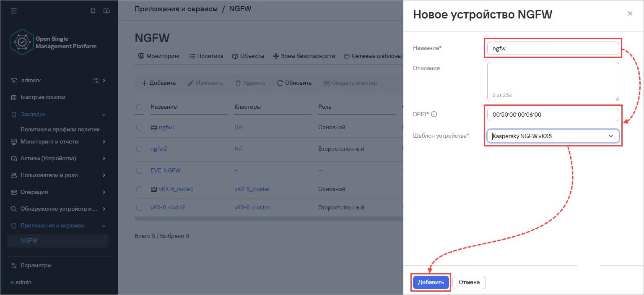
Task: Check the ngfw1 row checkbox
Action: 139,127
